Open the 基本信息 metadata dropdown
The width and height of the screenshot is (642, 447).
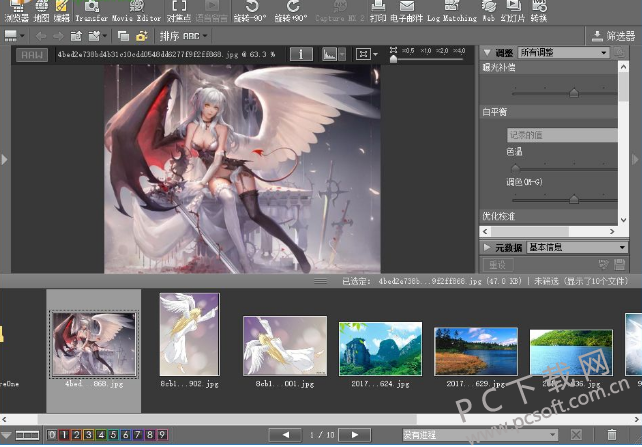coord(577,247)
